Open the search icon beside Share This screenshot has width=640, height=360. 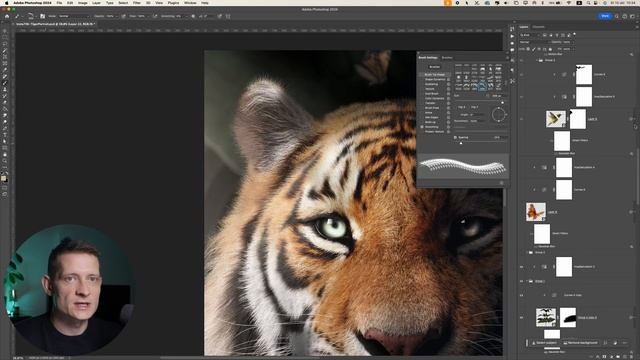(617, 16)
